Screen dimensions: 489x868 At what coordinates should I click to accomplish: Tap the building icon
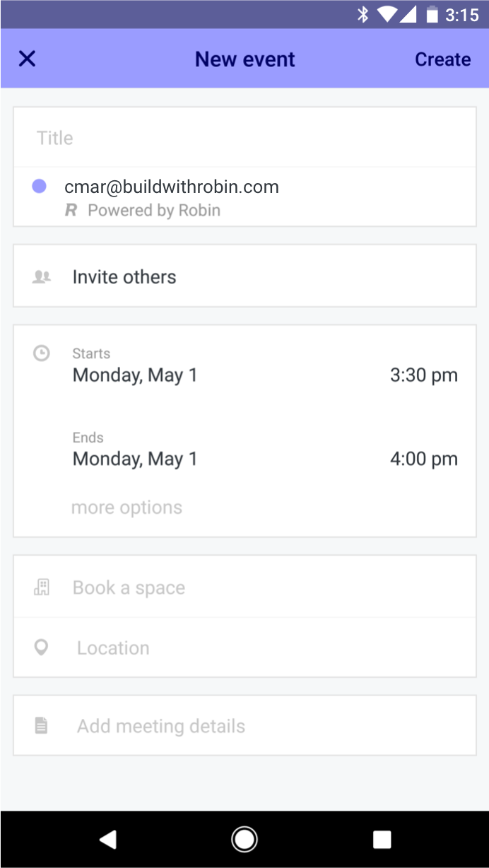(42, 587)
